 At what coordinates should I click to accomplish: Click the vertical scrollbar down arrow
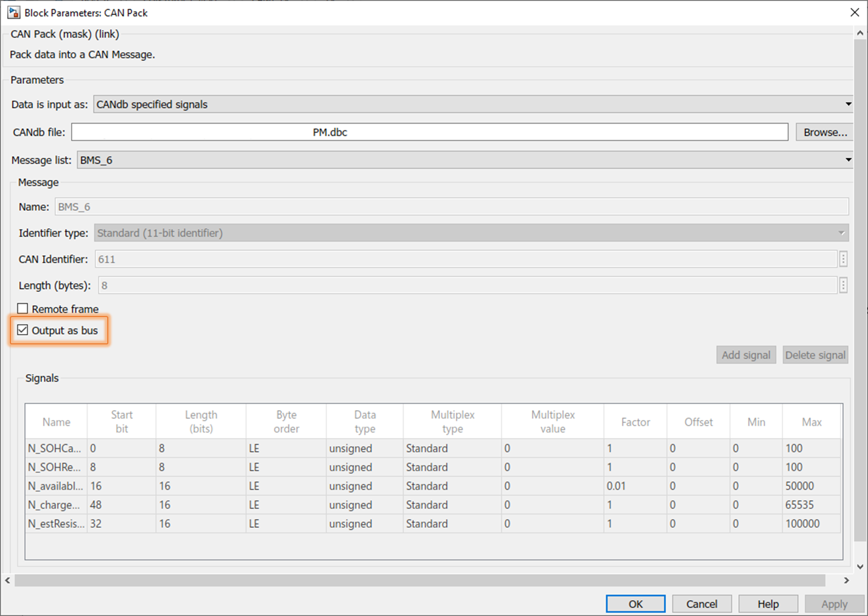[x=860, y=566]
